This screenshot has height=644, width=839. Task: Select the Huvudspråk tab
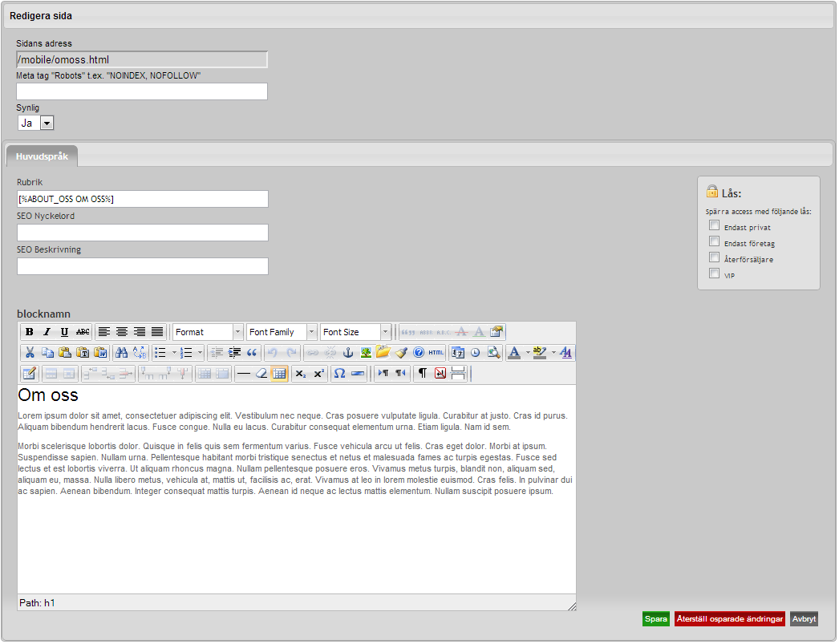[x=43, y=156]
